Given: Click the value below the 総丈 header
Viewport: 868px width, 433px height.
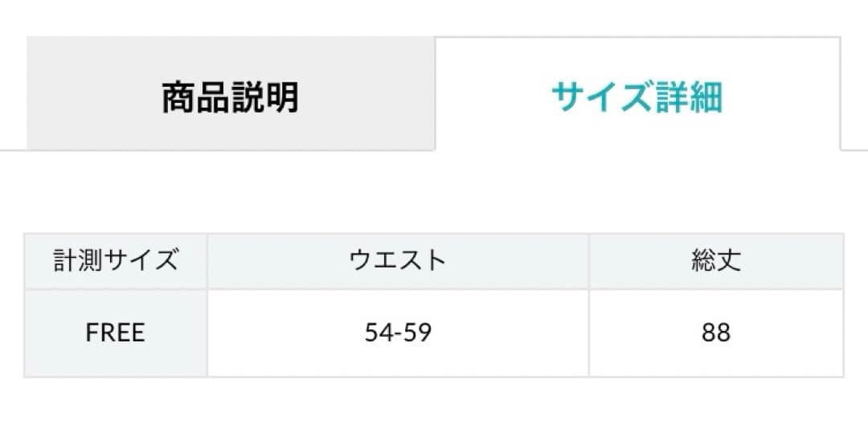Looking at the screenshot, I should (x=715, y=333).
